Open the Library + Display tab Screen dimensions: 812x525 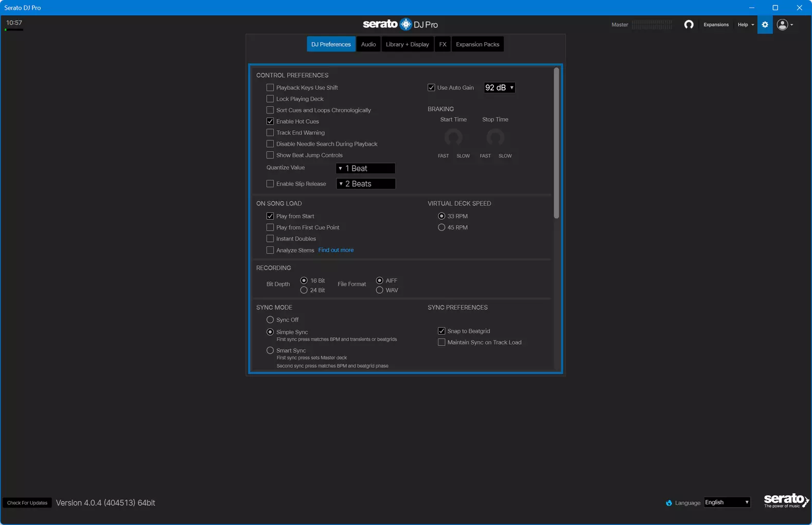tap(407, 44)
